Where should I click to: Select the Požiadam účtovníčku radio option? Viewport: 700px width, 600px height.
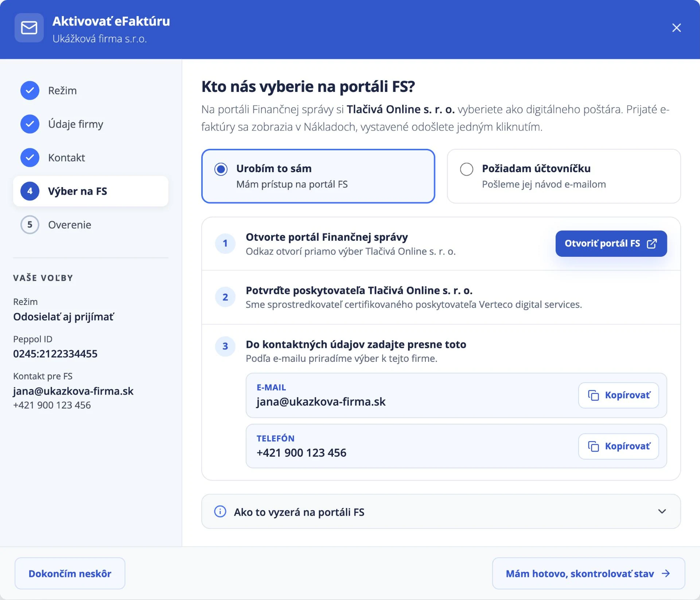[564, 176]
